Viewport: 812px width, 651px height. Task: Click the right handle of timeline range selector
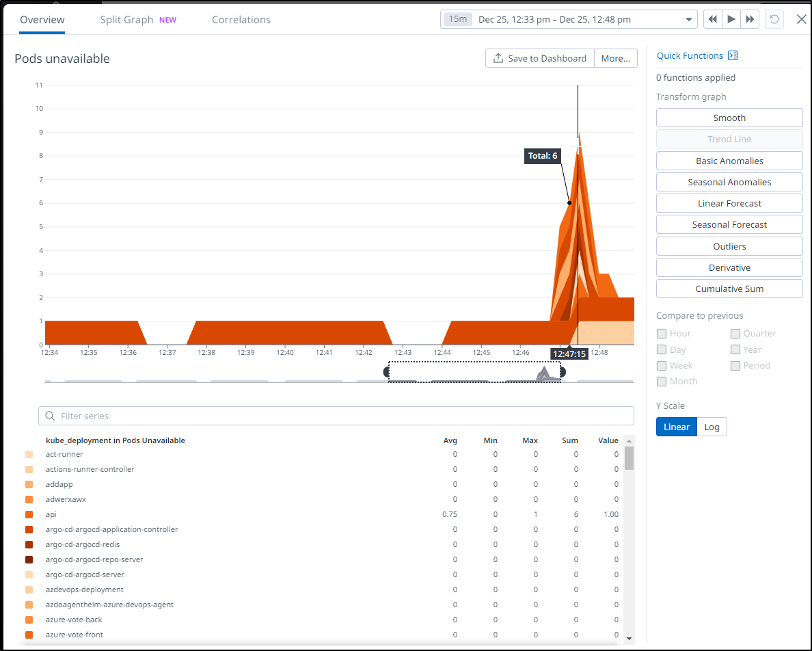coord(563,372)
